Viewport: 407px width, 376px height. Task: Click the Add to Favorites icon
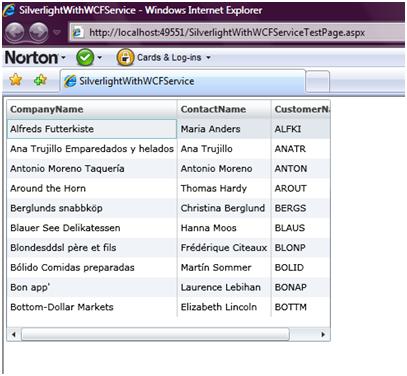pos(40,80)
